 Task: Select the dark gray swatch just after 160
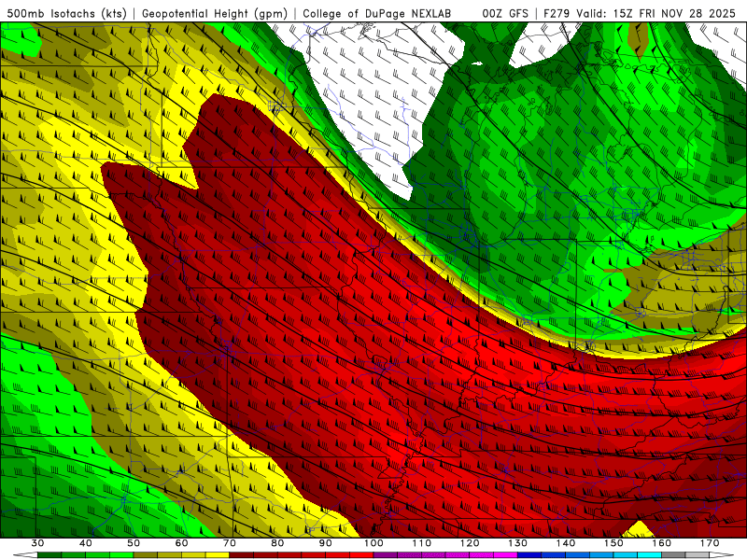673,554
